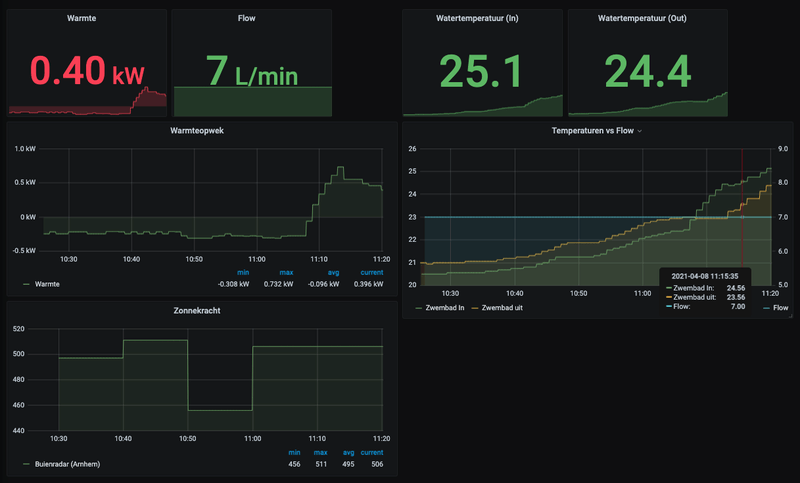Click the tooltip timestamp 2021-04-08 11:15:35
800x483 pixels.
tap(705, 276)
